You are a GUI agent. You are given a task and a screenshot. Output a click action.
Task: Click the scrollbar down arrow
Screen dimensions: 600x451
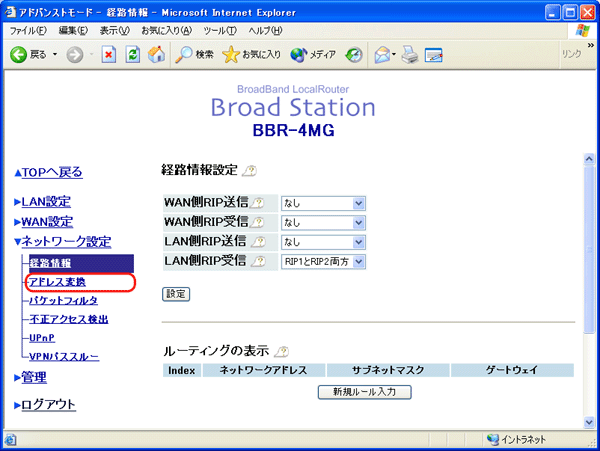[589, 422]
